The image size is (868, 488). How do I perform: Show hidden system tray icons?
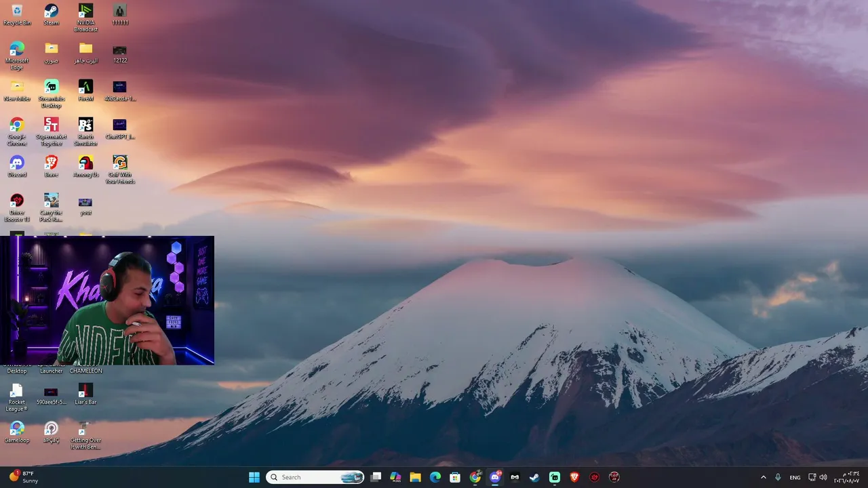[x=763, y=477]
